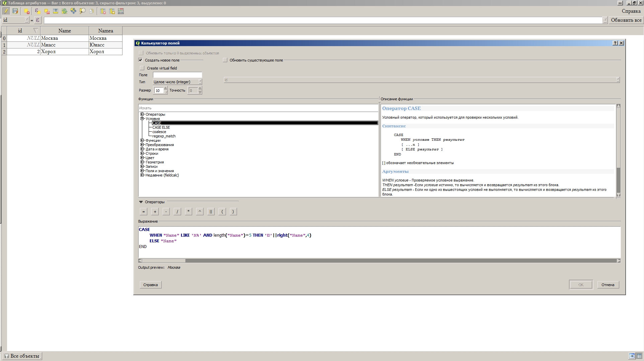The width and height of the screenshot is (644, 361).
Task: Click zoom map to selected rows icon
Action: (x=82, y=11)
